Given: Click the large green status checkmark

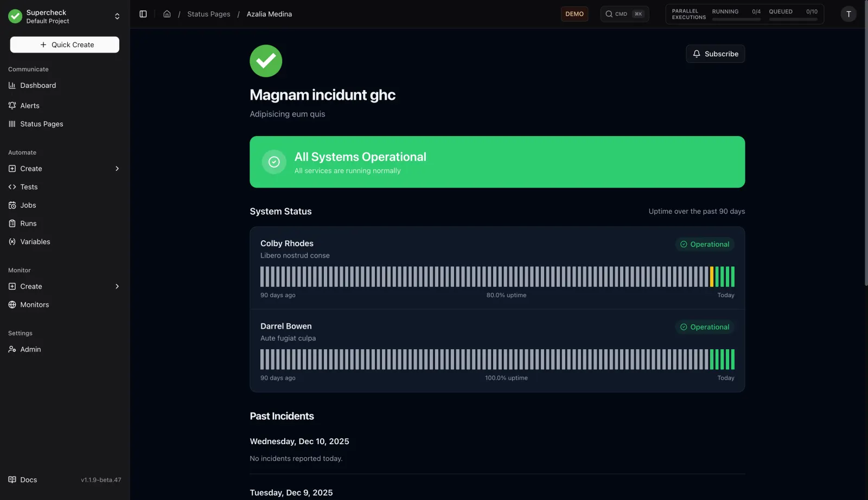Looking at the screenshot, I should pos(266,61).
